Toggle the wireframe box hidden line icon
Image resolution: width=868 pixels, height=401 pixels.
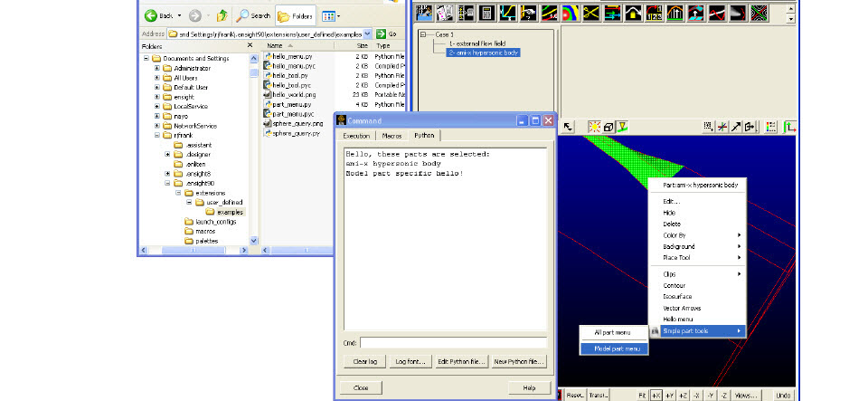tap(609, 127)
